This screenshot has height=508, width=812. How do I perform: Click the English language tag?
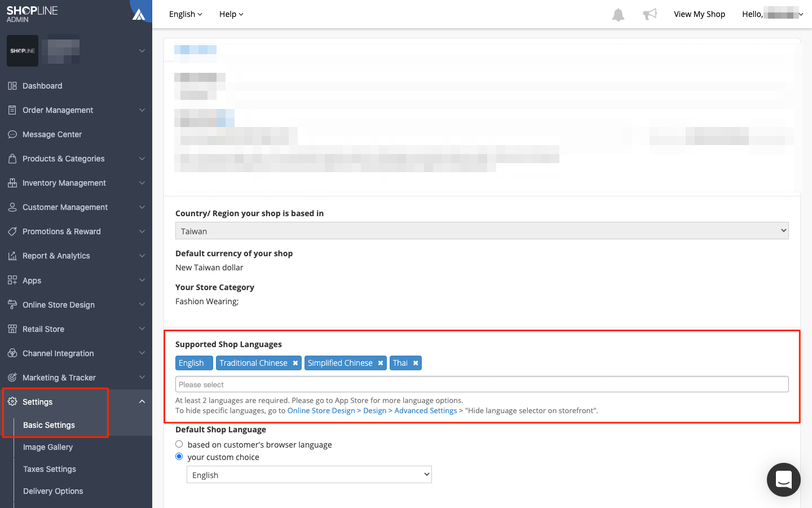[194, 363]
